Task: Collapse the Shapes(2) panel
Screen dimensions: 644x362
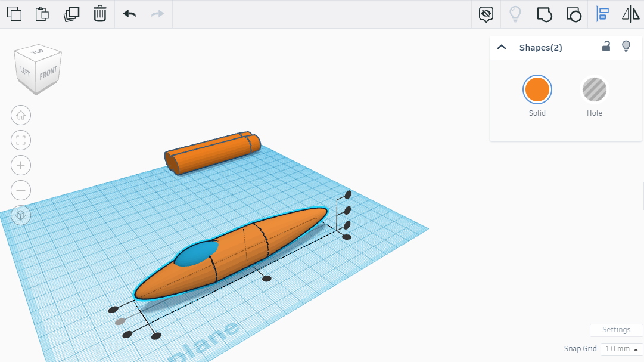Action: tap(502, 47)
